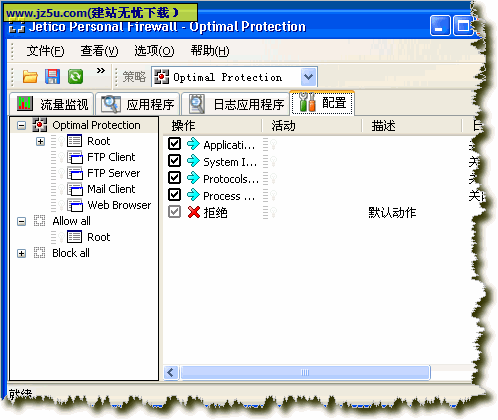This screenshot has height=420, width=498.
Task: Click the Web Browser table icon
Action: click(75, 205)
